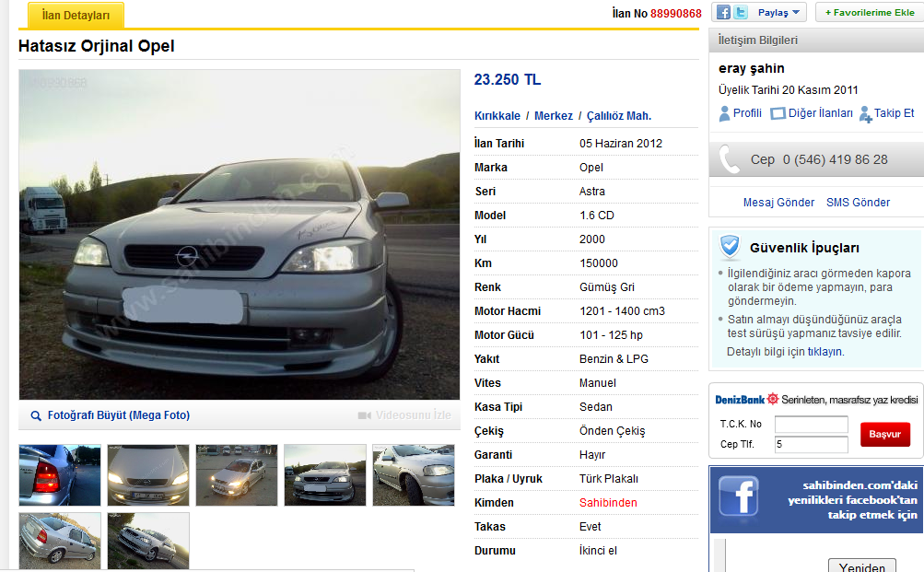The image size is (924, 572).
Task: Click the Km value 150000
Action: 599,263
